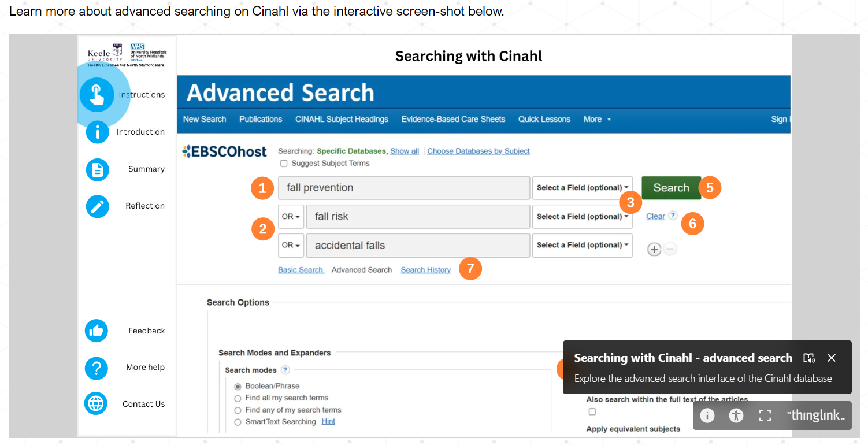Open ThingLink info icon in bottom toolbar
The width and height of the screenshot is (868, 445).
[707, 416]
